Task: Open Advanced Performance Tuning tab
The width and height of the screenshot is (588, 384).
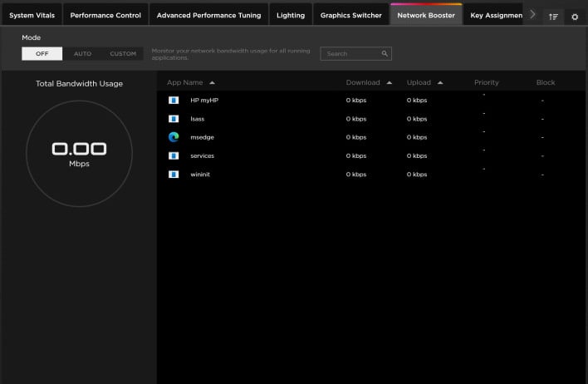Action: [208, 15]
